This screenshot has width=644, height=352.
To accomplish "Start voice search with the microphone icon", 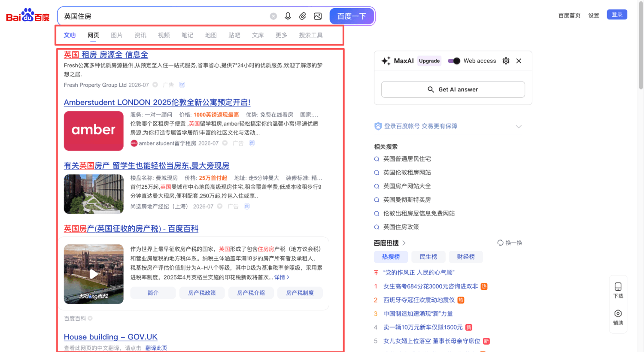I will pos(288,16).
